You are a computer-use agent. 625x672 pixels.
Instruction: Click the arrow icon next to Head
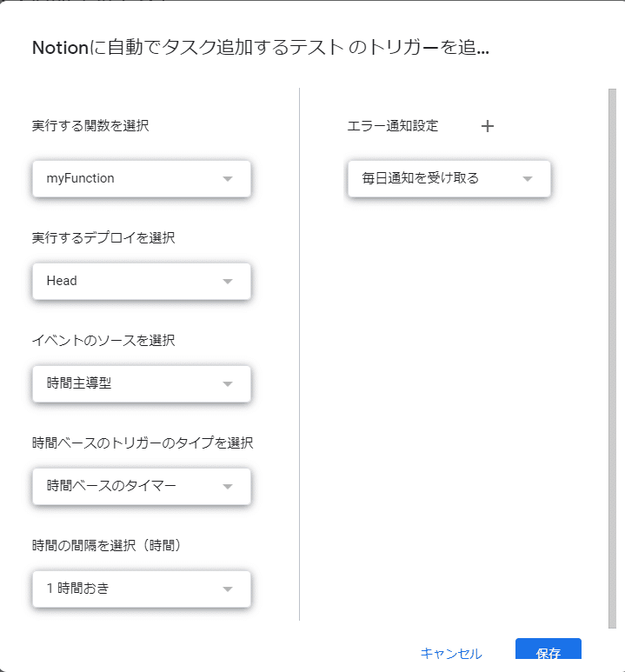click(x=228, y=282)
